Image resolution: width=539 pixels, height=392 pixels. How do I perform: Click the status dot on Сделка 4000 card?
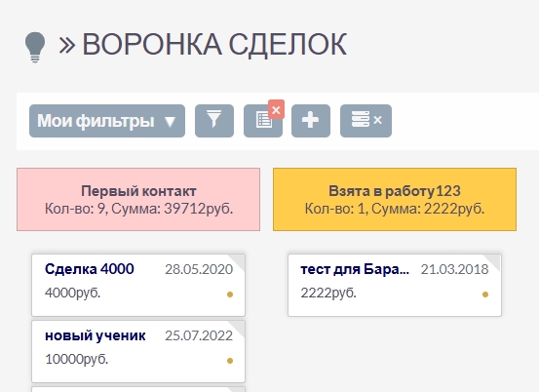[230, 294]
